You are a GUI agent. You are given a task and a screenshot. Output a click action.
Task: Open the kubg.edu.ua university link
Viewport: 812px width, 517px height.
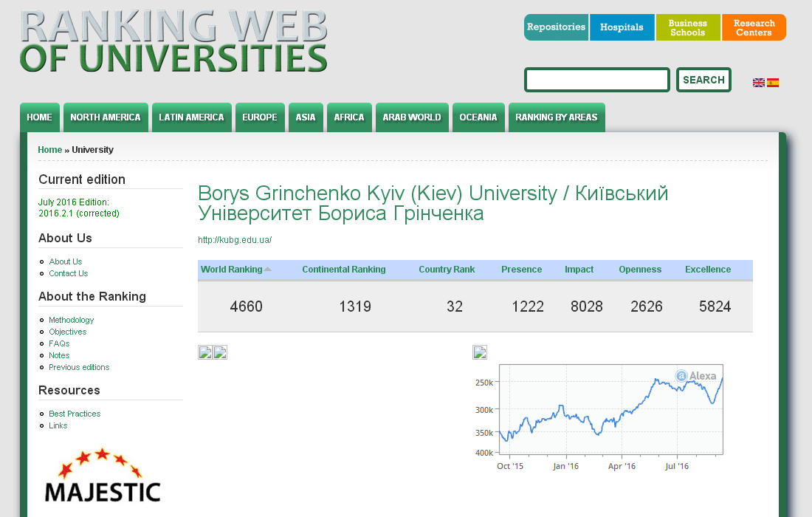coord(235,240)
